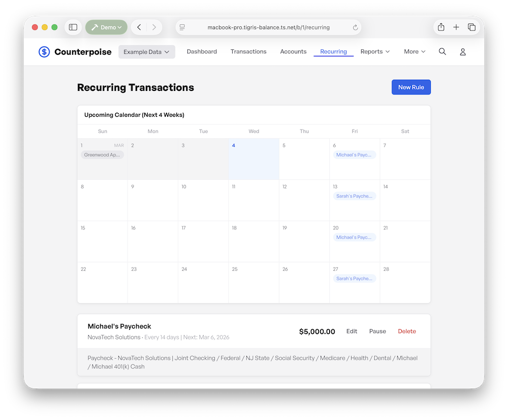Viewport: 508px width, 420px height.
Task: Delete the Michael's Paycheck rule
Action: pyautogui.click(x=406, y=331)
